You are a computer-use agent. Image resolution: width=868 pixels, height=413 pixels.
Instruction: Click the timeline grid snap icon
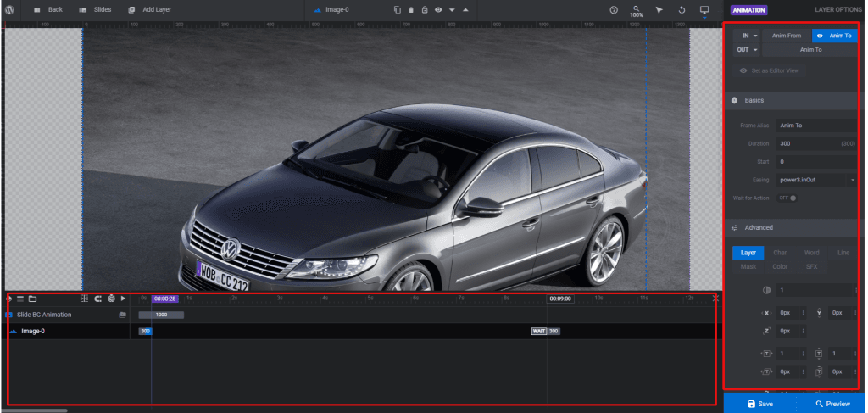click(x=84, y=299)
